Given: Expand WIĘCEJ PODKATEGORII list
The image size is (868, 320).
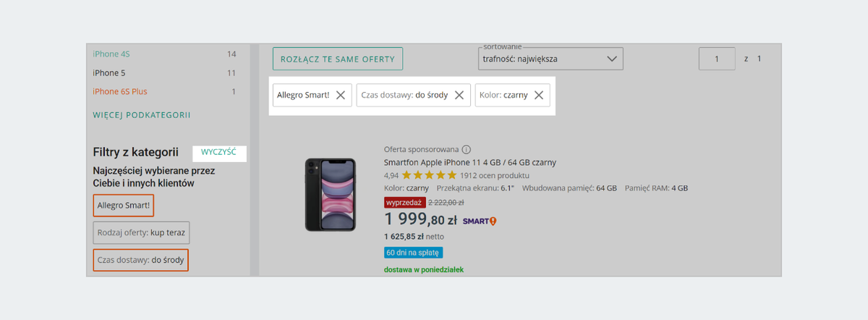Looking at the screenshot, I should (141, 115).
